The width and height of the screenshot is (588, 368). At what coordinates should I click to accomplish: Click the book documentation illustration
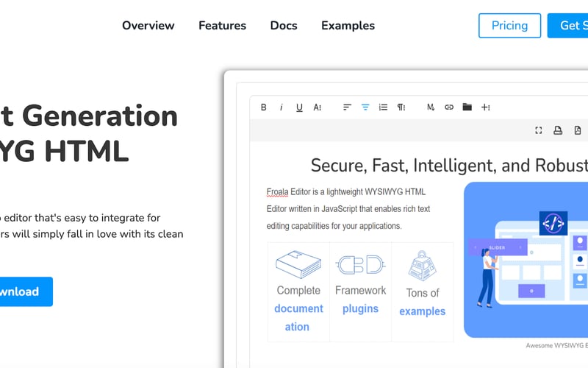pos(298,265)
